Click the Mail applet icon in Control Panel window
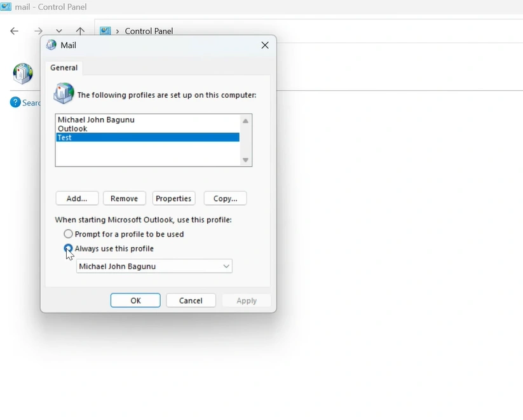The height and width of the screenshot is (420, 523). click(23, 74)
